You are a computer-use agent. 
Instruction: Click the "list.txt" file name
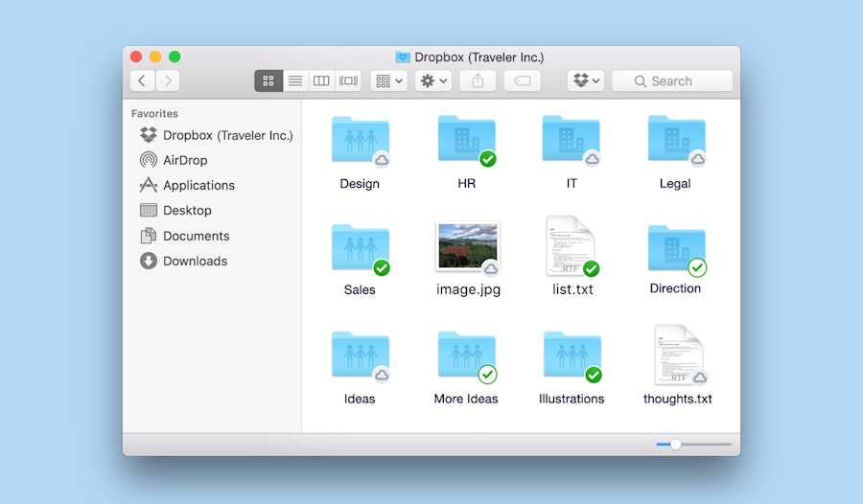572,289
